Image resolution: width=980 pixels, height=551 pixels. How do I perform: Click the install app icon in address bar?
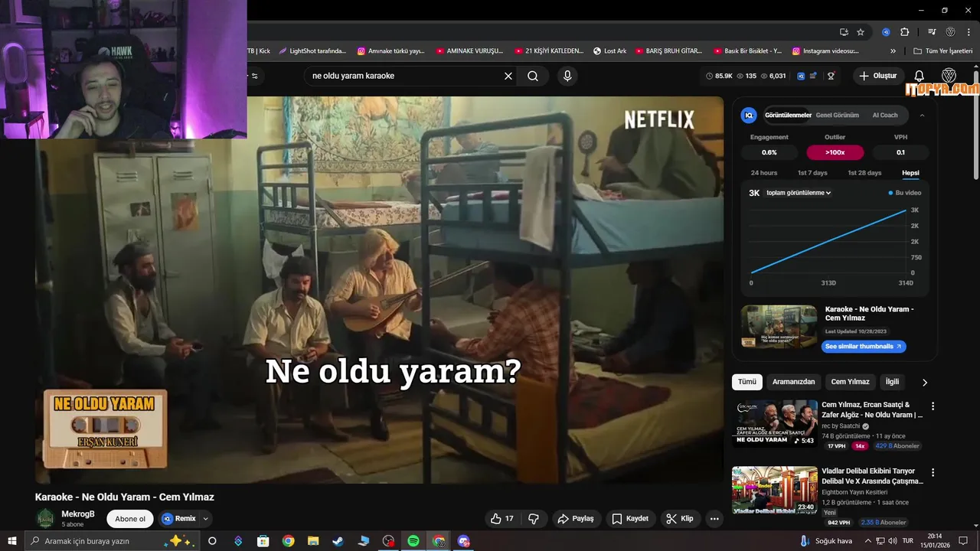tap(844, 32)
